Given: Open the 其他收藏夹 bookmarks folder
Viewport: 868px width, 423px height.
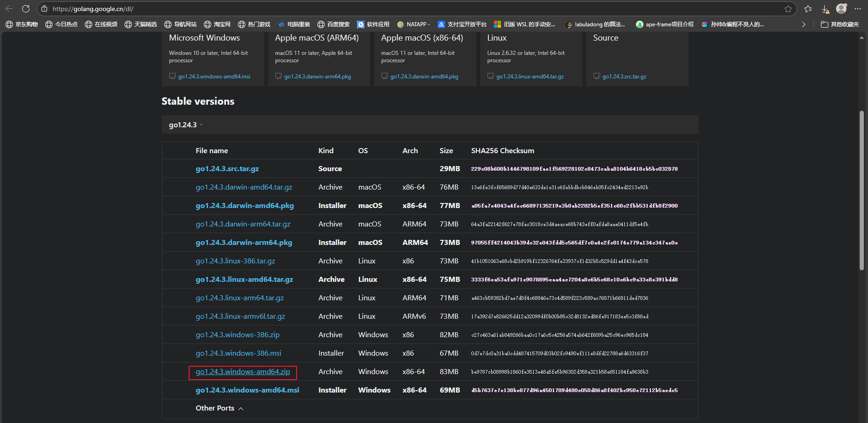Looking at the screenshot, I should pos(839,24).
